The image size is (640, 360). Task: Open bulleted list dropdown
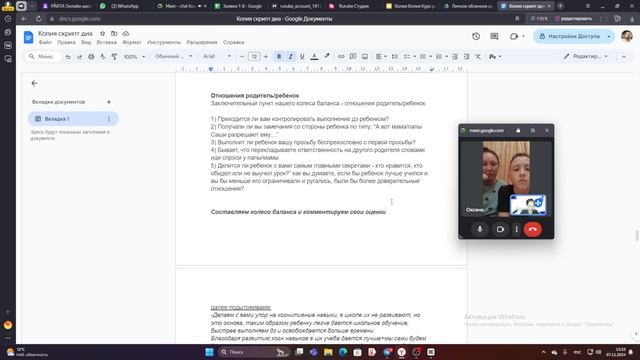(x=425, y=56)
